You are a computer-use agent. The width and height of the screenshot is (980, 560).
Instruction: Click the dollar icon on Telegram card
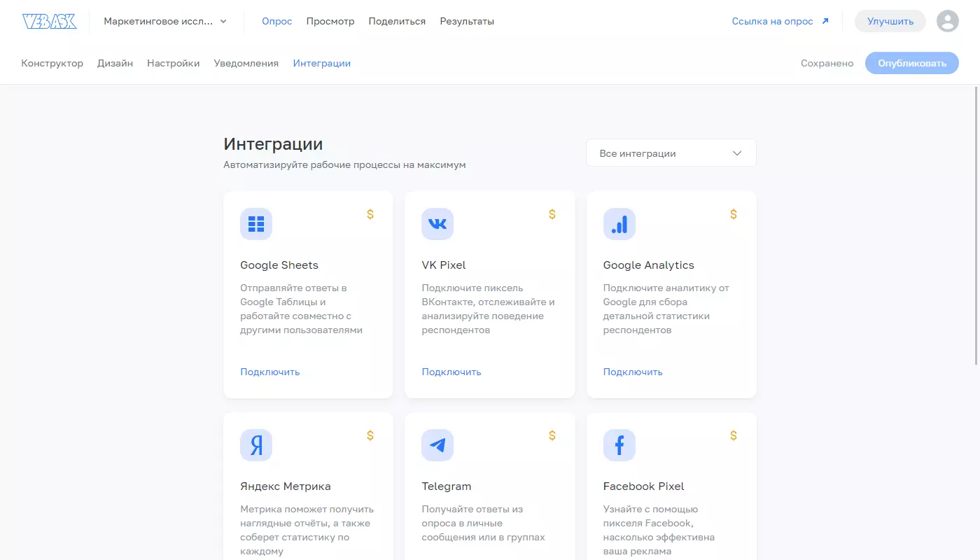pos(552,435)
